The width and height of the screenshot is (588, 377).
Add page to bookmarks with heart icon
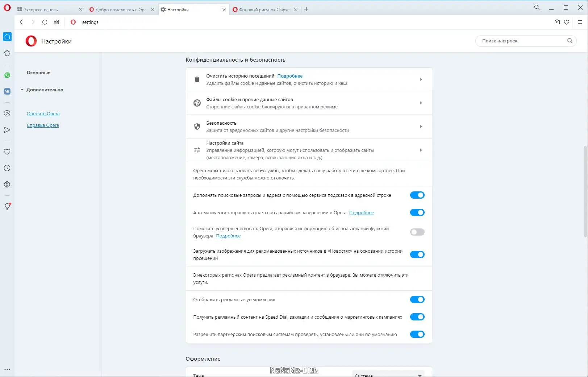pos(567,22)
